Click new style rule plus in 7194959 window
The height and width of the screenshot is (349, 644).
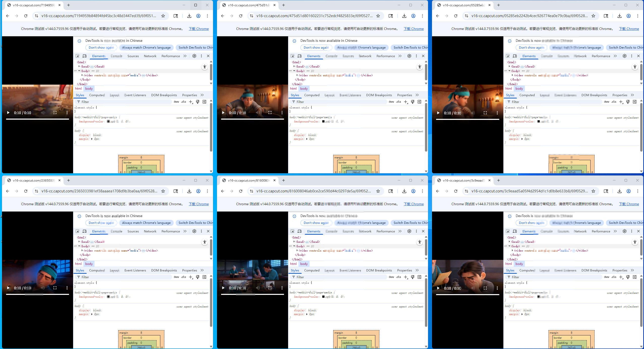[x=191, y=102]
